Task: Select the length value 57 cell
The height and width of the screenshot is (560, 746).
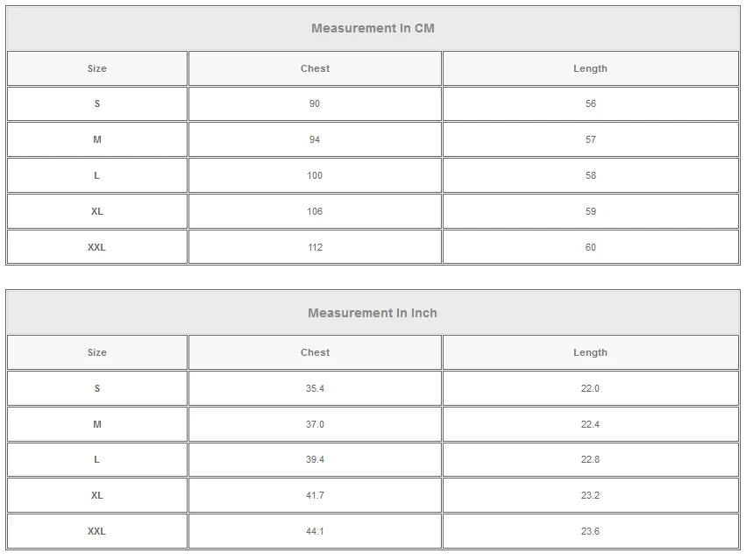Action: click(x=590, y=139)
